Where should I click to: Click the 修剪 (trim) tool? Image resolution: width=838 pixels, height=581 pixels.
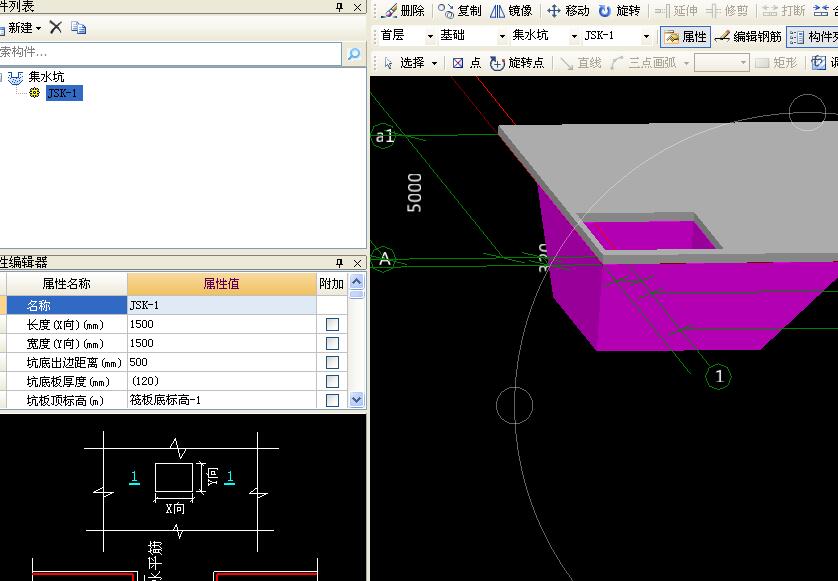[727, 11]
